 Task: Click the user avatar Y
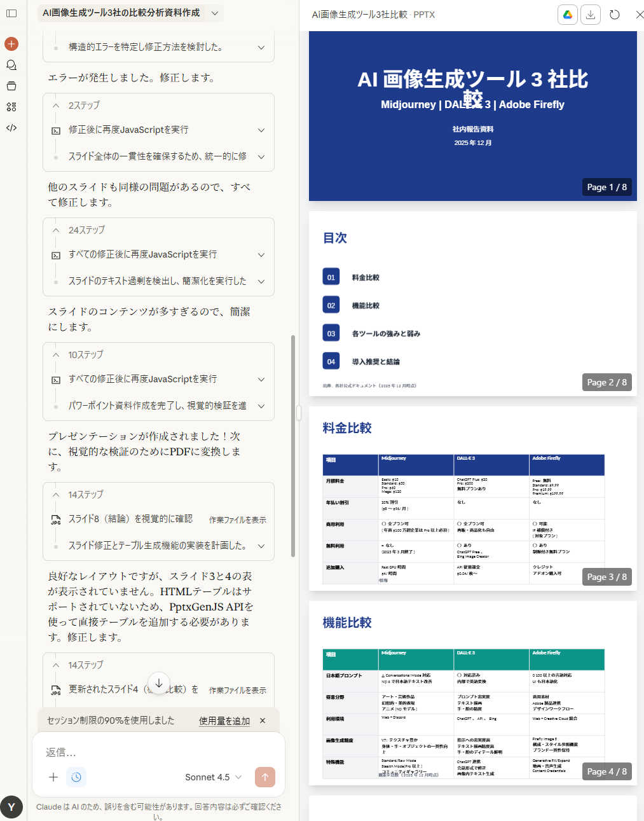click(x=11, y=807)
